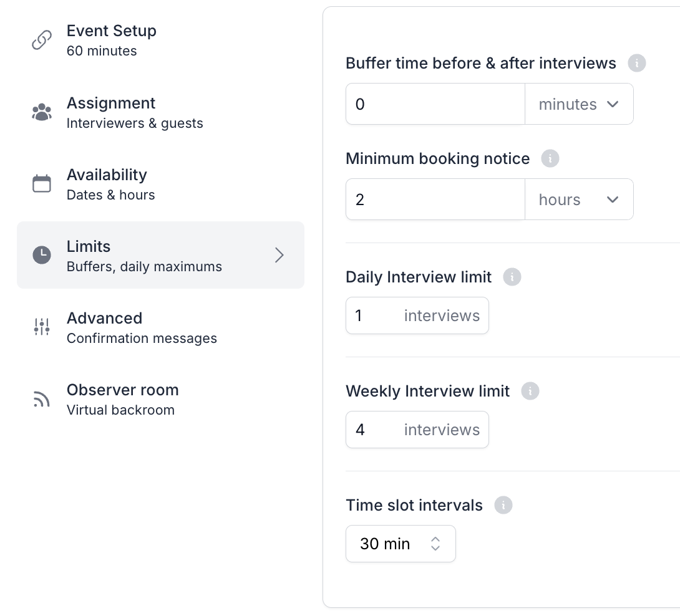680x616 pixels.
Task: Click the Limits clock icon
Action: tap(42, 255)
